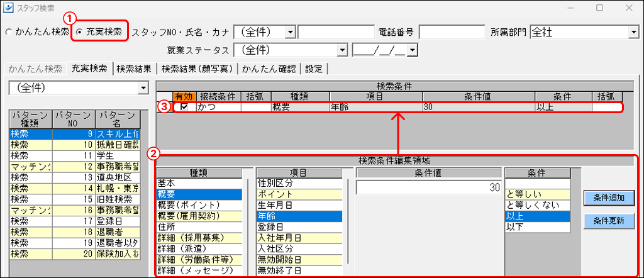Viewport: 644px width, 278px height.
Task: Click the 項目 list scrollbar
Action: point(348,221)
